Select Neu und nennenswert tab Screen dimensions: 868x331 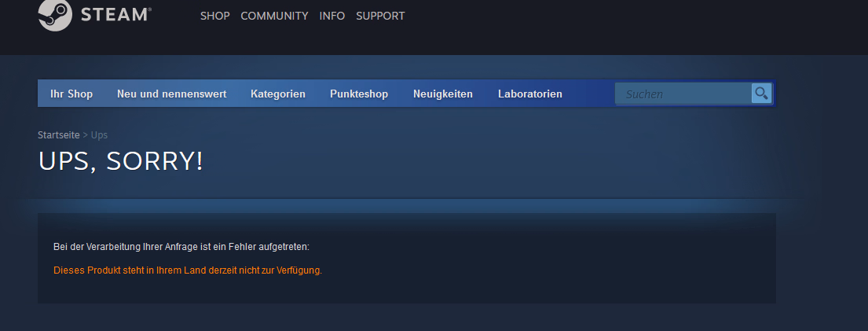(171, 94)
